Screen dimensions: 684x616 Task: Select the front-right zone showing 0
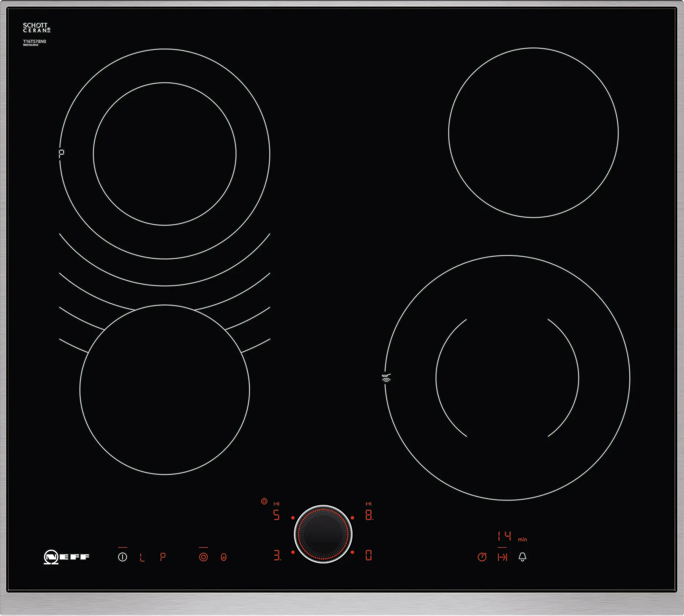368,555
